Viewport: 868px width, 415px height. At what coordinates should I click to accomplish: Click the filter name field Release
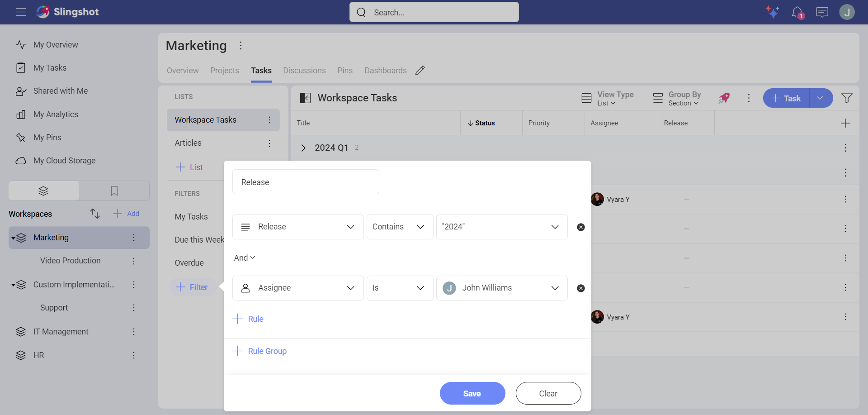[306, 182]
